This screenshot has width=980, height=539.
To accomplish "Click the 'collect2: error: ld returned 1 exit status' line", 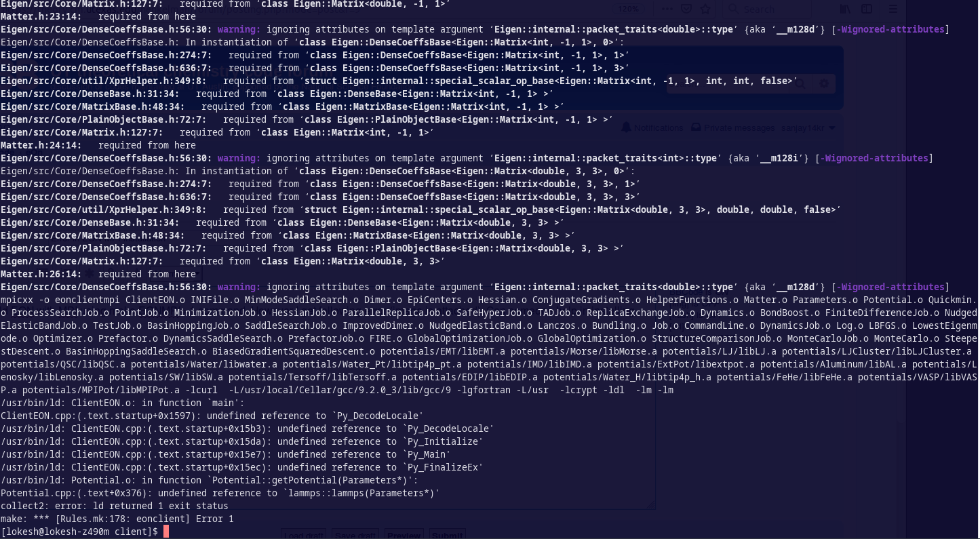I will [115, 506].
